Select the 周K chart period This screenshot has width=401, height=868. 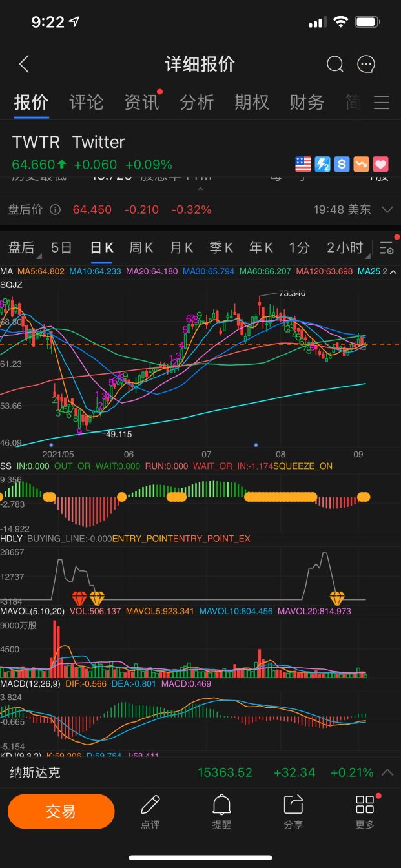[141, 247]
